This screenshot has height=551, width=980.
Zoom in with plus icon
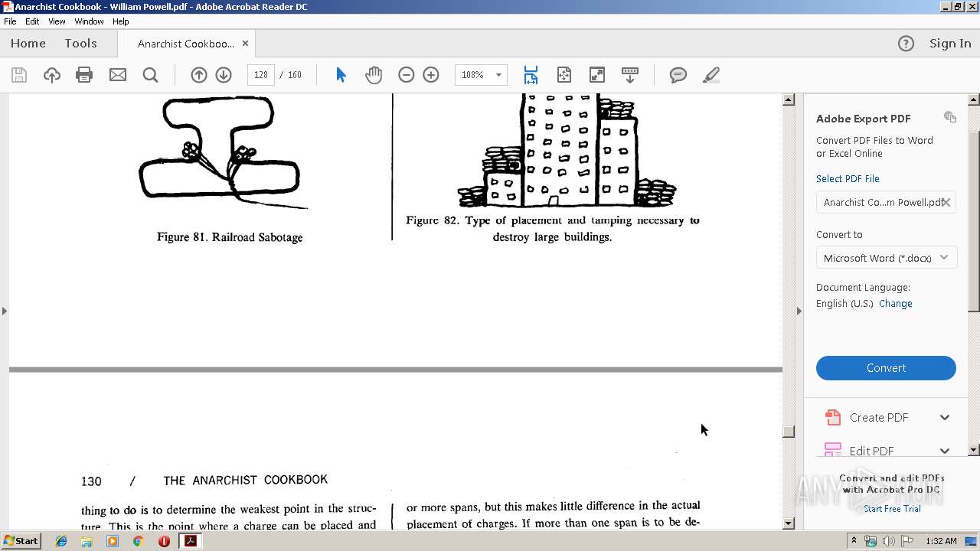pos(431,75)
